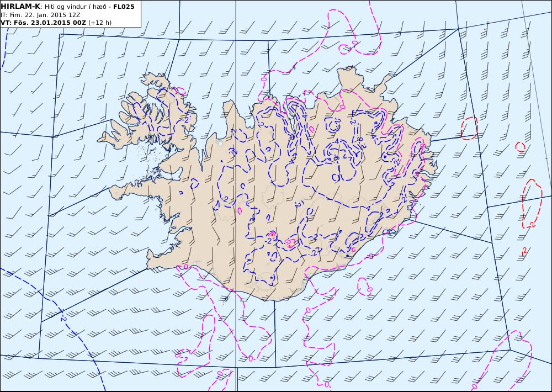This screenshot has width=552, height=392.
Task: Click the FL025 flight level label
Action: 124,7
